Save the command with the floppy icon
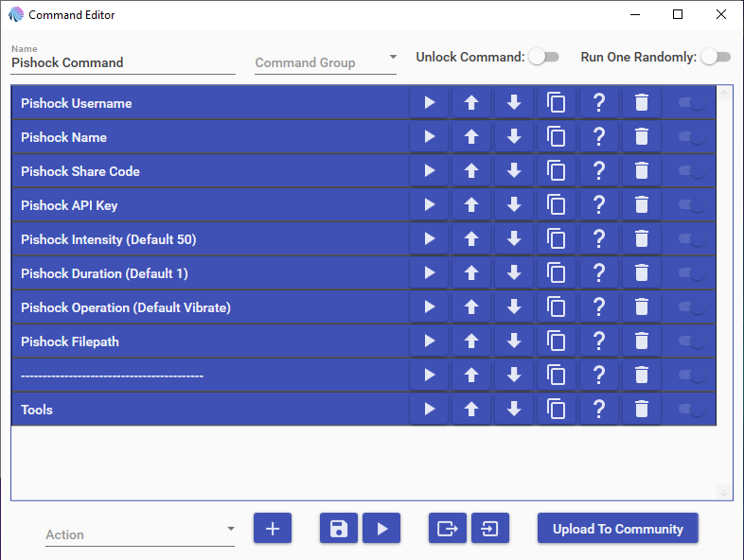The height and width of the screenshot is (560, 744). coord(338,528)
